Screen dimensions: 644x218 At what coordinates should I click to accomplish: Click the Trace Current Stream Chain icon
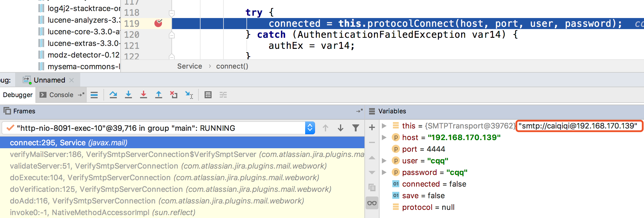pos(223,95)
